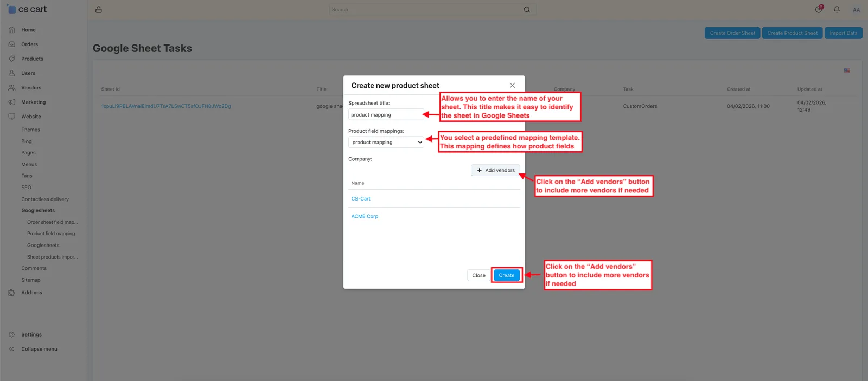868x381 pixels.
Task: Click the Home icon in sidebar
Action: (x=12, y=30)
